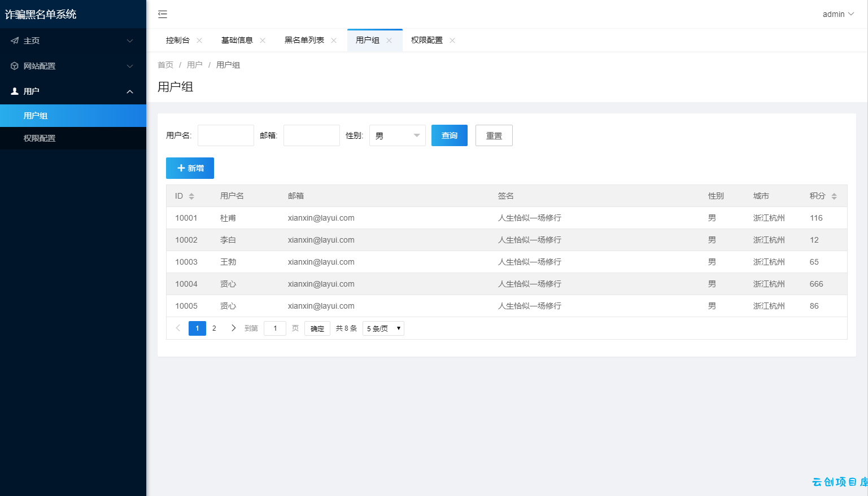Focus the 邮箱 input field
This screenshot has height=496, width=868.
(x=312, y=135)
